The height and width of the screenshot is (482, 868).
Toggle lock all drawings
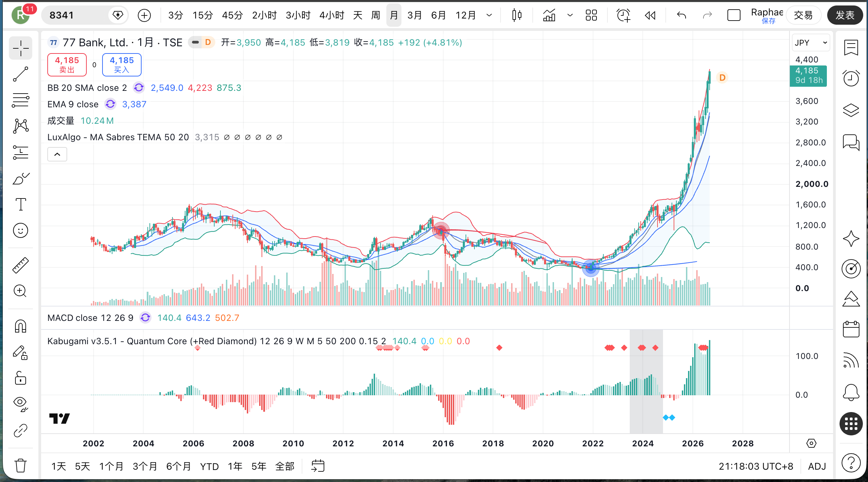coord(21,378)
